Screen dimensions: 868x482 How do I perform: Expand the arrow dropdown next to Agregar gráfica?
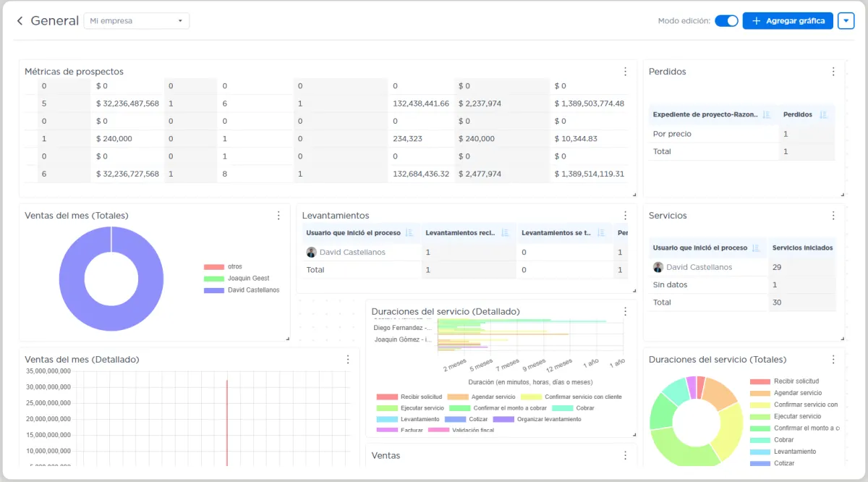pos(846,21)
